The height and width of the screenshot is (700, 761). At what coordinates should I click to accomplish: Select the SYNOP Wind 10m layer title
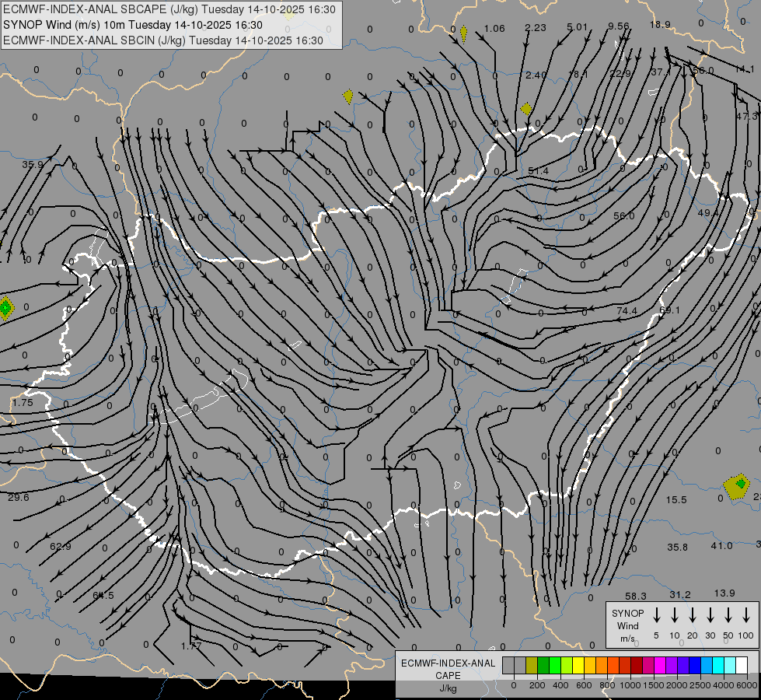(138, 25)
